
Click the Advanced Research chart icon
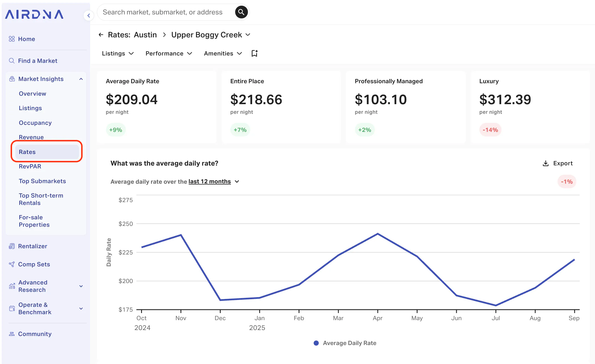click(x=12, y=286)
